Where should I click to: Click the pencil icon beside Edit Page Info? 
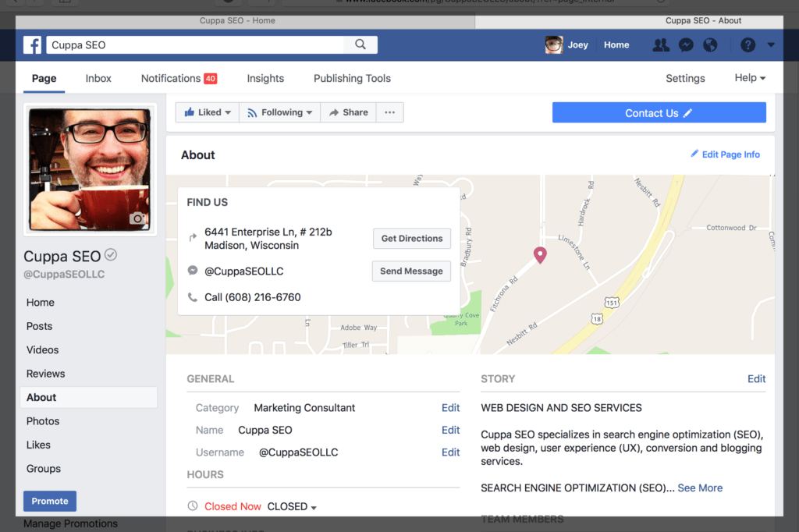[x=694, y=154]
